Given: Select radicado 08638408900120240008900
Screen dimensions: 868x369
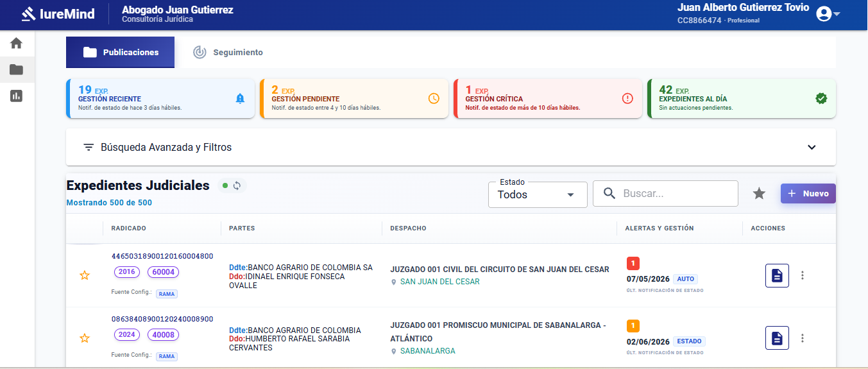Looking at the screenshot, I should [162, 319].
